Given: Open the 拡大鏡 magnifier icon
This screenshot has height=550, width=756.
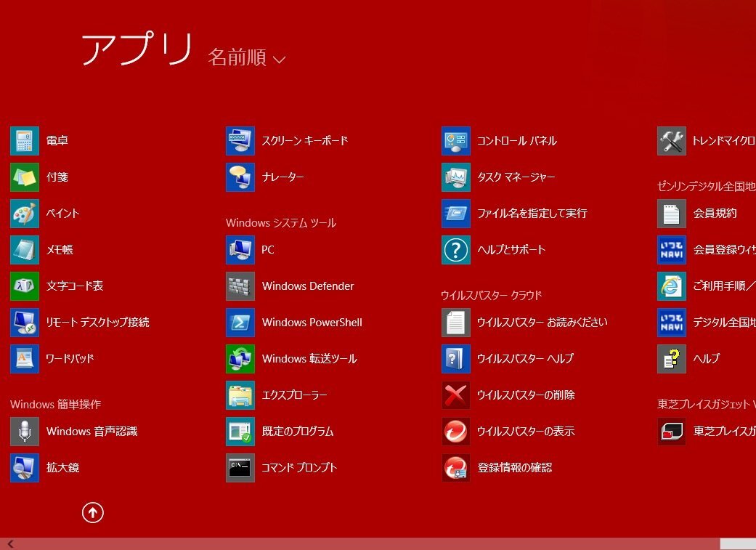Looking at the screenshot, I should click(x=25, y=467).
